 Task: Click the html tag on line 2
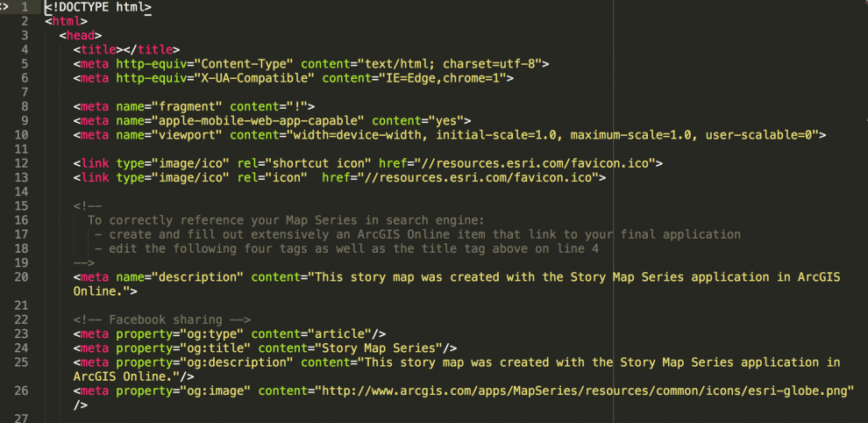pos(67,22)
